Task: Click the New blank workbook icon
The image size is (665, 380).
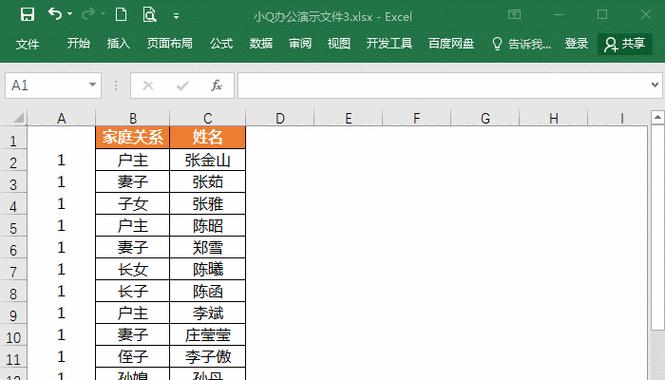Action: coord(121,15)
